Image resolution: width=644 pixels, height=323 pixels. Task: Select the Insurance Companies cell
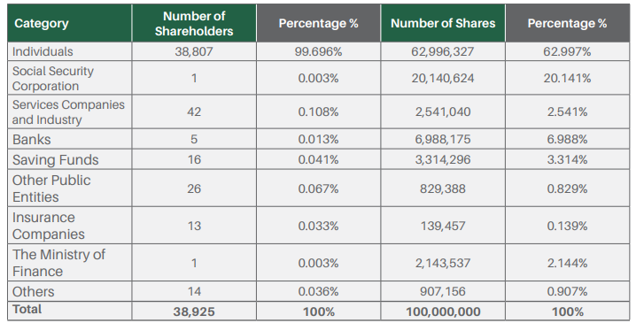pos(69,226)
